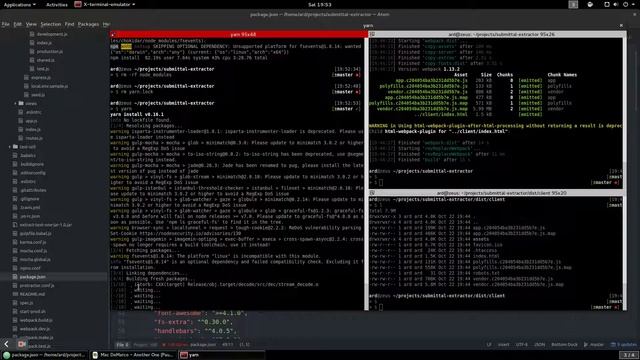Open the Applications menu in the top bar
The height and width of the screenshot is (360, 640).
(x=20, y=4)
